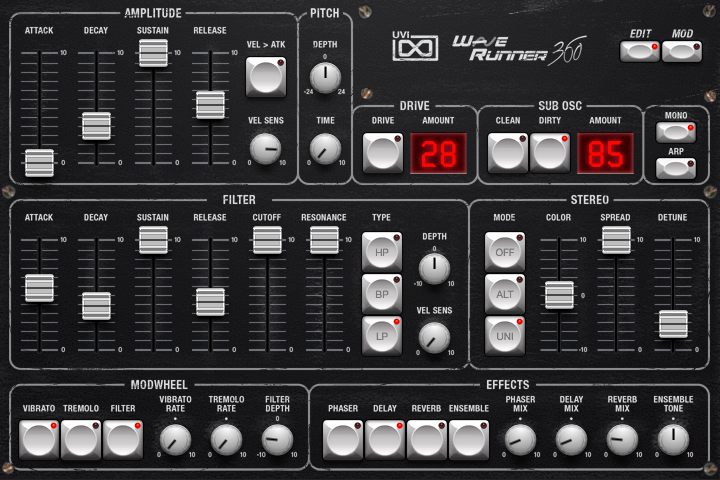Screen dimensions: 720x480
Task: Click the Reverb Mix knob
Action: click(x=622, y=440)
